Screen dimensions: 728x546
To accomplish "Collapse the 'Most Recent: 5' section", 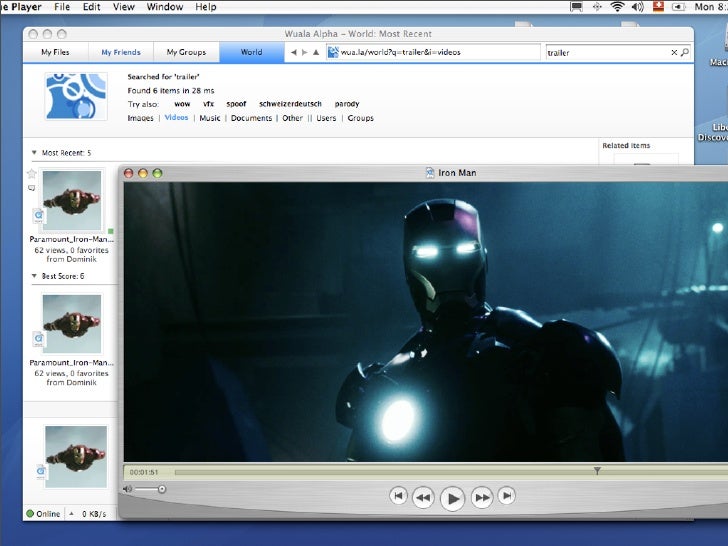I will point(35,153).
